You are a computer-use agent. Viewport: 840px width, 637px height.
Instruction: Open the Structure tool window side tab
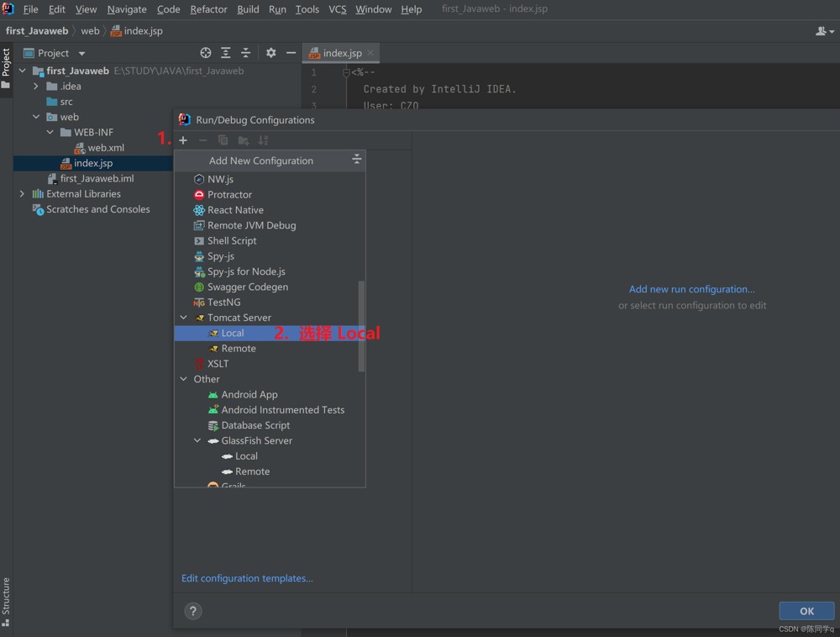(6, 603)
